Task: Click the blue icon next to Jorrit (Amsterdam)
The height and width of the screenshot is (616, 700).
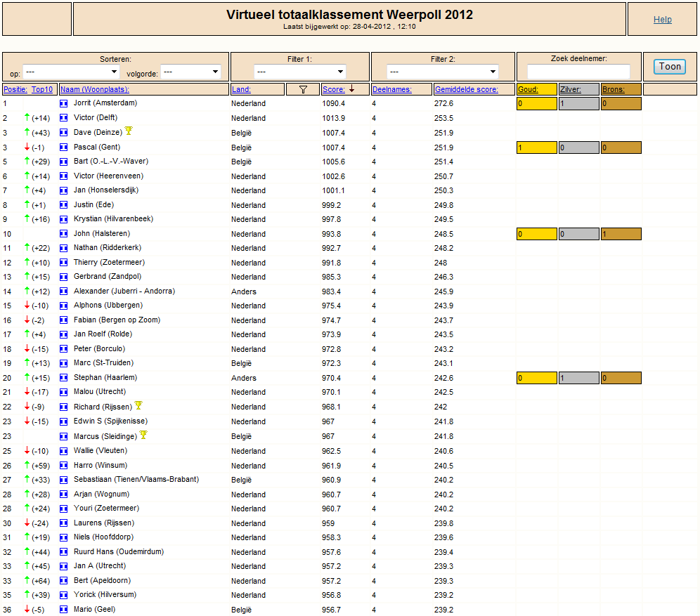Action: point(64,103)
